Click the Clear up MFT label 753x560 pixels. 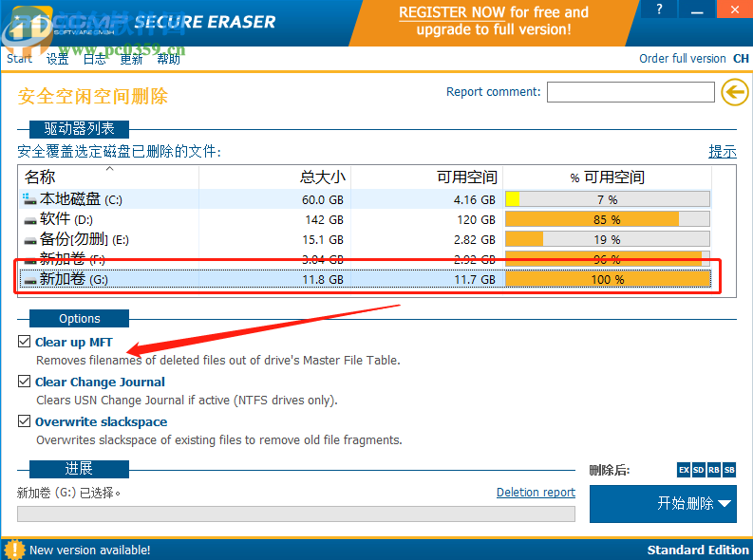tap(73, 342)
